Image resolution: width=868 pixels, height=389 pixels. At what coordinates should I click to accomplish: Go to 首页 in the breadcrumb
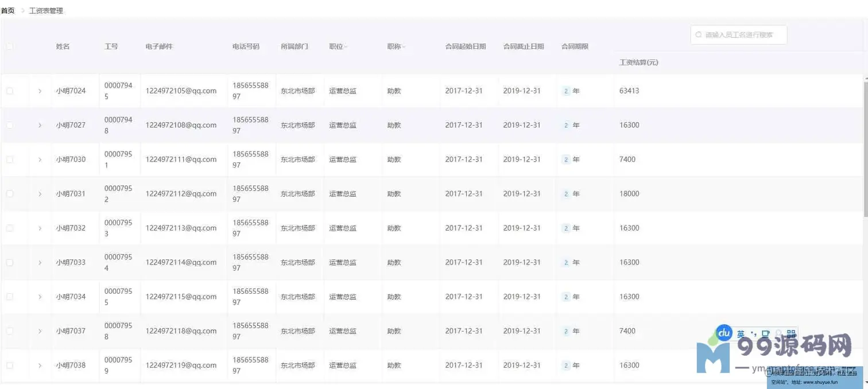point(7,10)
